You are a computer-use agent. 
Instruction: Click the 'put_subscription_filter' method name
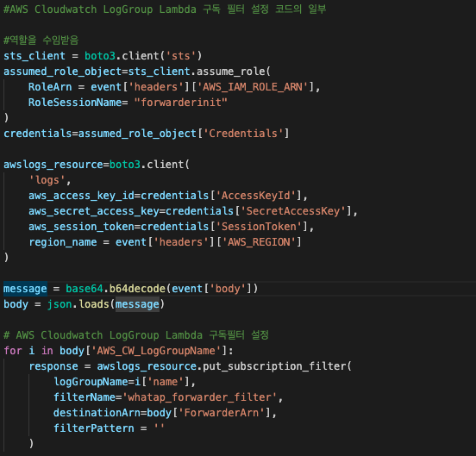[x=274, y=366]
